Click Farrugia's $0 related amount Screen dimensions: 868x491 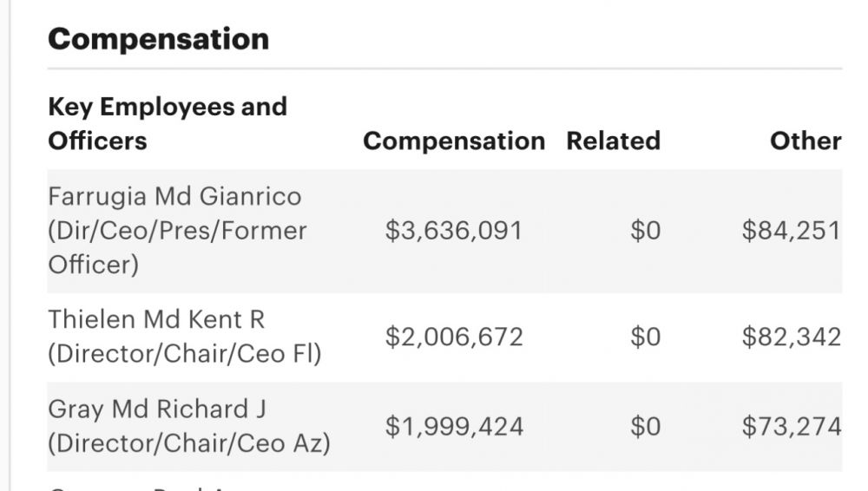point(645,231)
